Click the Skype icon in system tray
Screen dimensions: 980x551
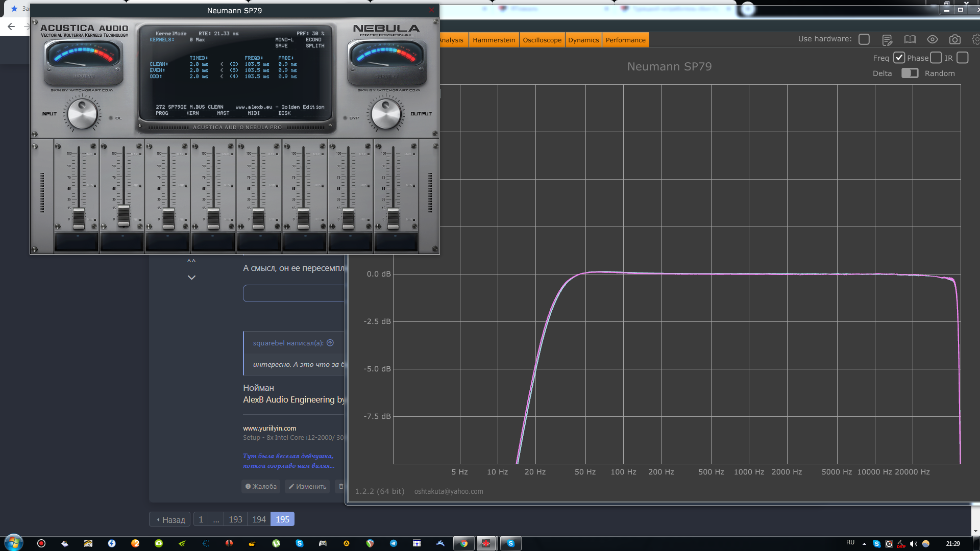point(876,544)
